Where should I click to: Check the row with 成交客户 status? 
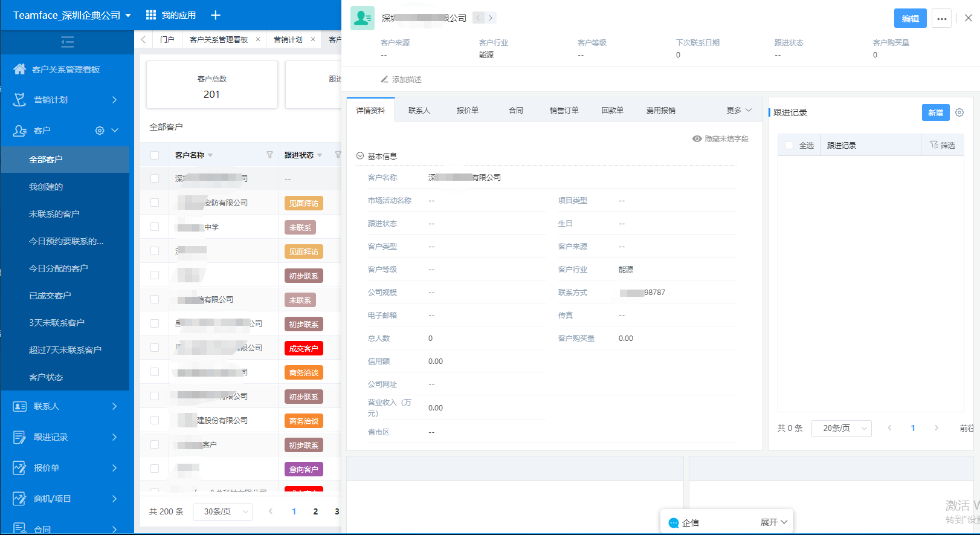pyautogui.click(x=155, y=348)
